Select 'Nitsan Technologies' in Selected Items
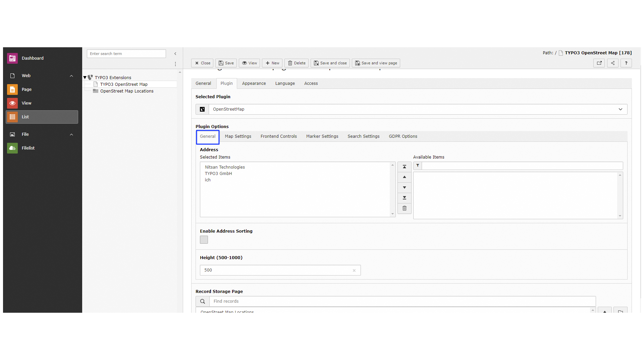 coord(224,167)
